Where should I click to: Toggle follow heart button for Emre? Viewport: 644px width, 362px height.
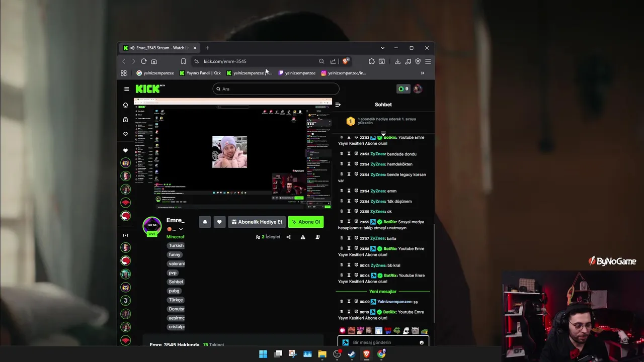tap(219, 222)
